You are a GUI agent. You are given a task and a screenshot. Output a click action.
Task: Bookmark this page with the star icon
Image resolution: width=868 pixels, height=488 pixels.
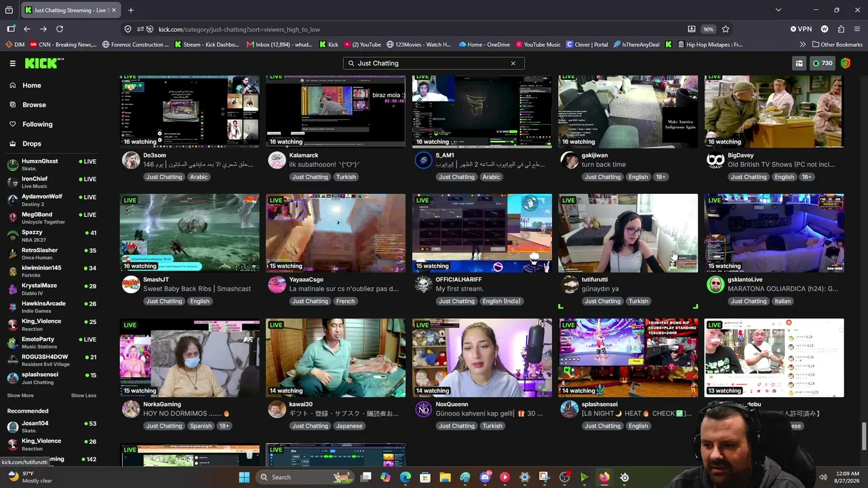coord(726,29)
